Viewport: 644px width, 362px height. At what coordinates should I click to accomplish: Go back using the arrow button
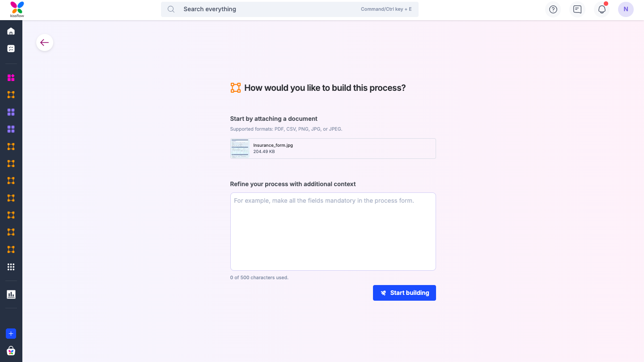[x=45, y=42]
